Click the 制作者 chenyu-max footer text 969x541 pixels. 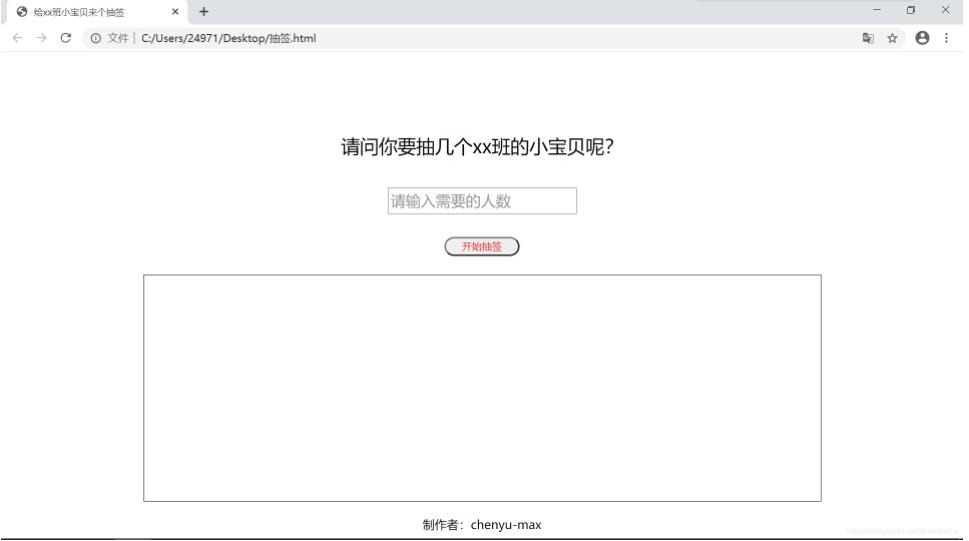[482, 525]
